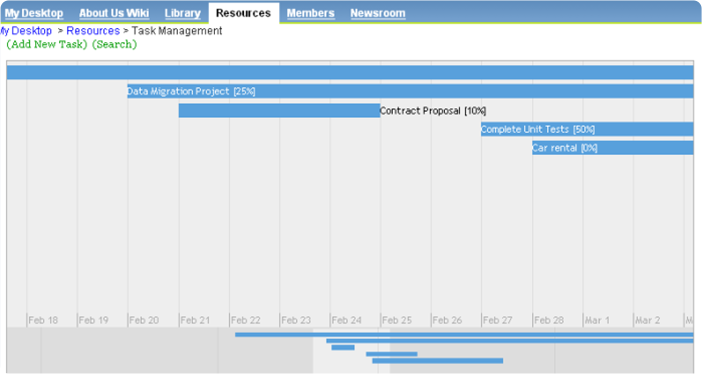Click the topmost unlabeled full-width task bar
This screenshot has width=702, height=374.
click(x=350, y=73)
